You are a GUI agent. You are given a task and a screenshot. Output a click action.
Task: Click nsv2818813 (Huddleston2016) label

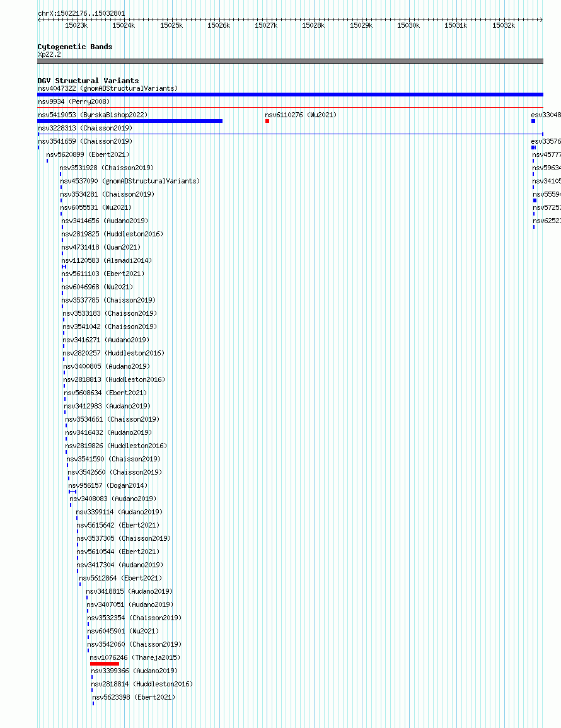114,379
